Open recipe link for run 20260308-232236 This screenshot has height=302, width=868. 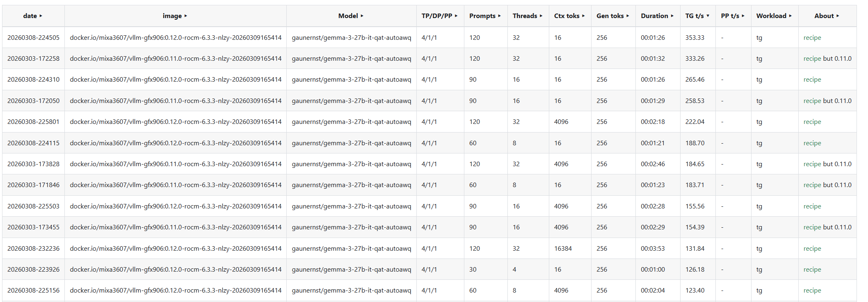(x=812, y=249)
